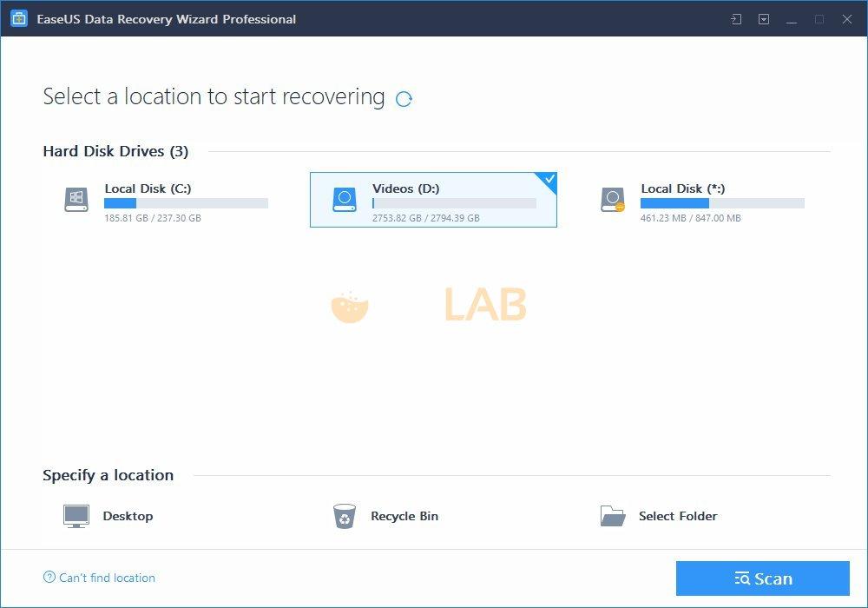Choose the Select Folder label
The width and height of the screenshot is (868, 608).
coord(678,516)
